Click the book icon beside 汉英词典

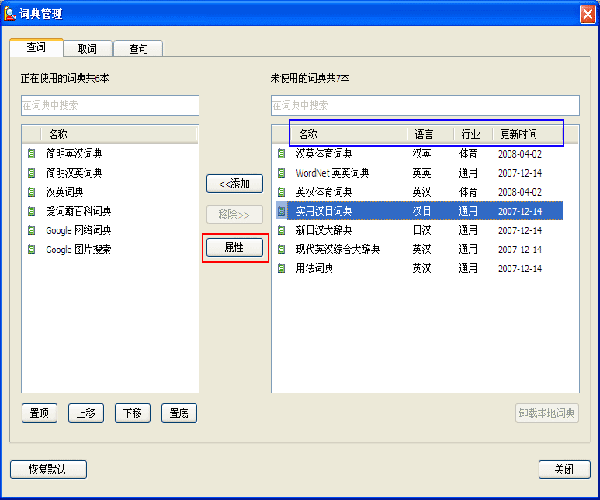(x=31, y=192)
